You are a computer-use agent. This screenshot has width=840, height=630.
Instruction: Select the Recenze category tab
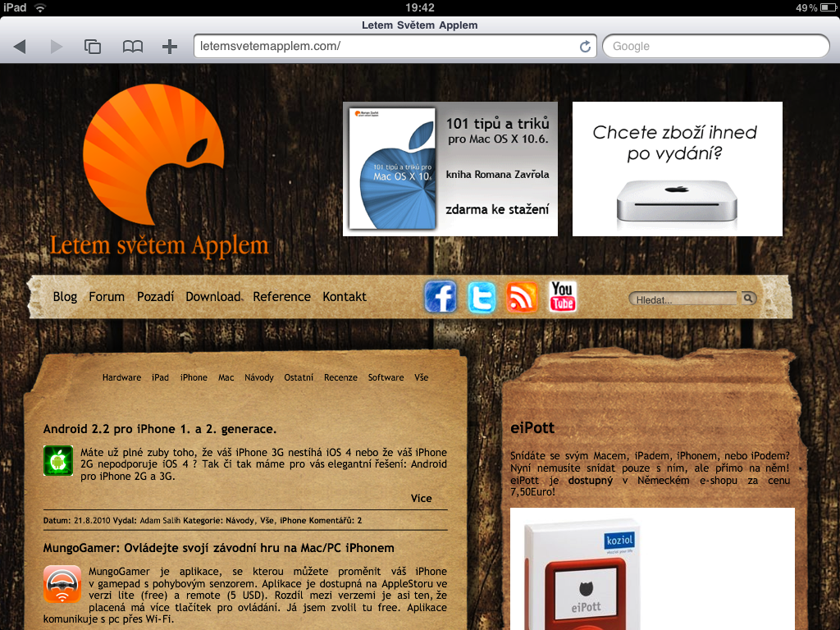click(340, 377)
